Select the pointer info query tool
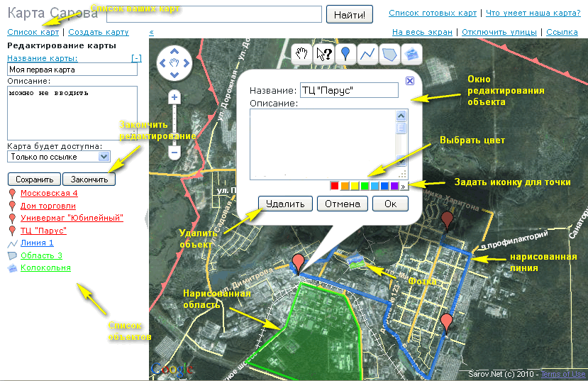The image size is (588, 381). [x=324, y=53]
